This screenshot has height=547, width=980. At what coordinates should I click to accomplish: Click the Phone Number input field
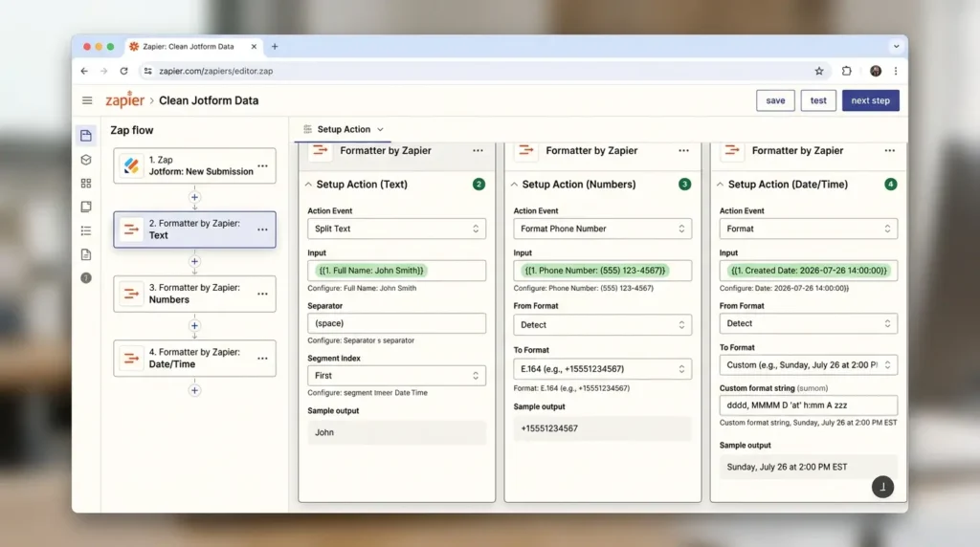(603, 271)
